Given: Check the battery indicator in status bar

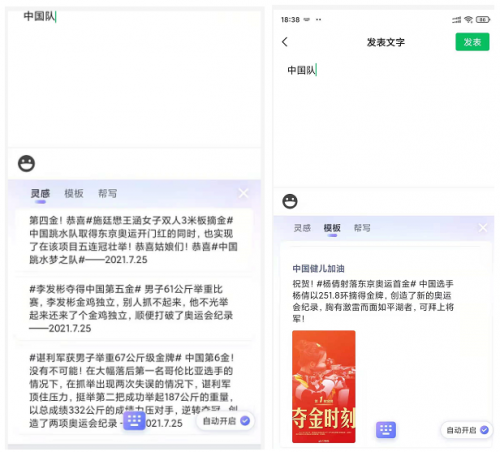Looking at the screenshot, I should (x=483, y=20).
